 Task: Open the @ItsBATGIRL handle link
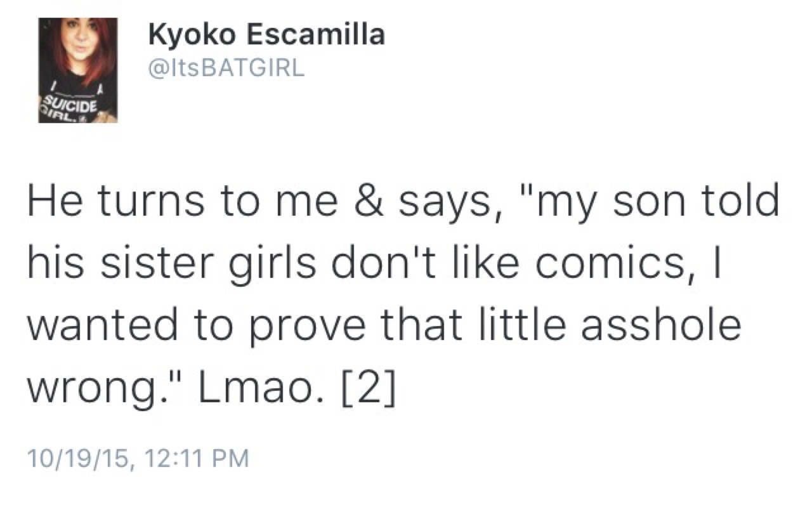[226, 68]
